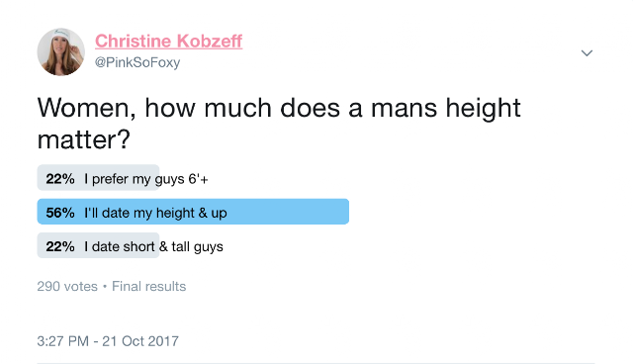
Task: Open the 3:27 PM tweet timestamp
Action: tap(62, 341)
